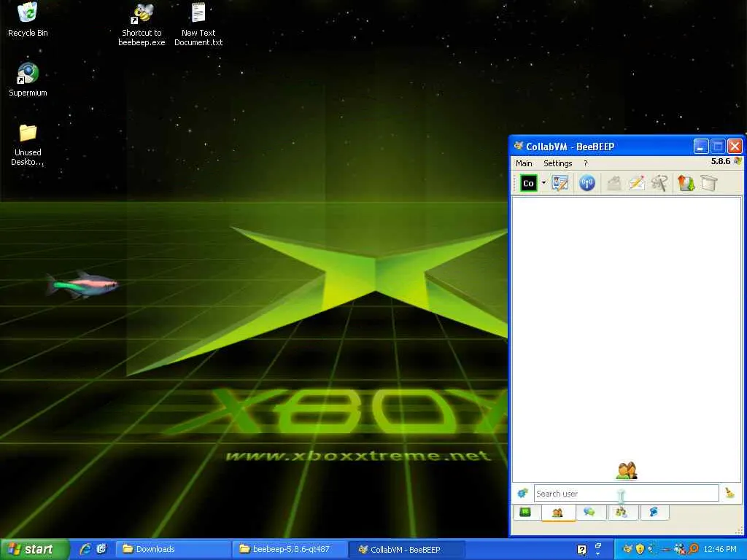Image resolution: width=747 pixels, height=560 pixels.
Task: Click the Internet Explorer quick launch icon
Action: 86,549
